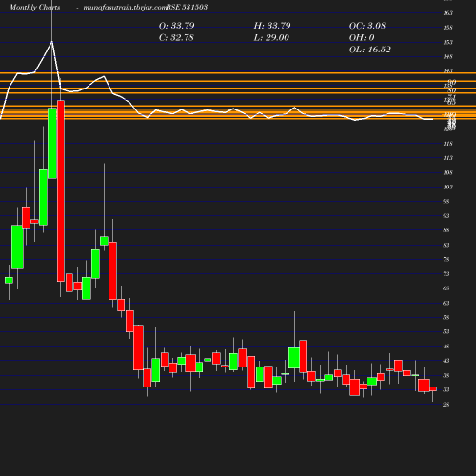The image size is (476, 476).
Task: Click the first small green candlestick on the left
Action: click(x=9, y=280)
